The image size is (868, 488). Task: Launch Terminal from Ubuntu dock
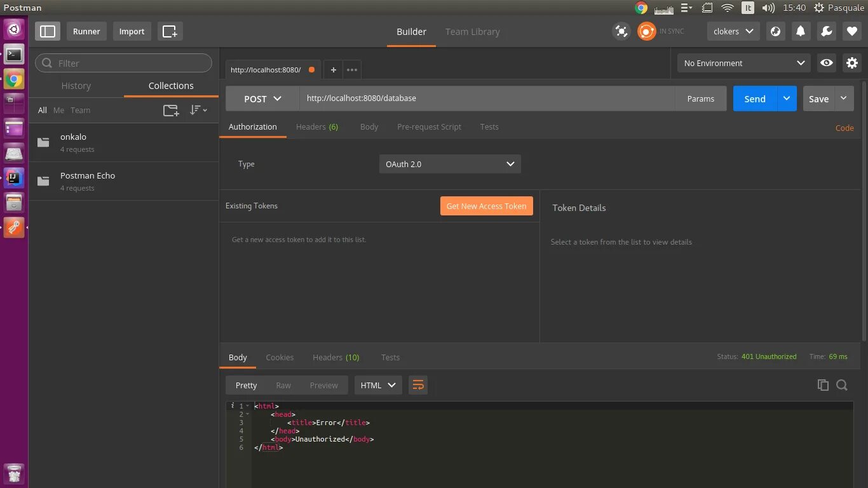pyautogui.click(x=14, y=55)
